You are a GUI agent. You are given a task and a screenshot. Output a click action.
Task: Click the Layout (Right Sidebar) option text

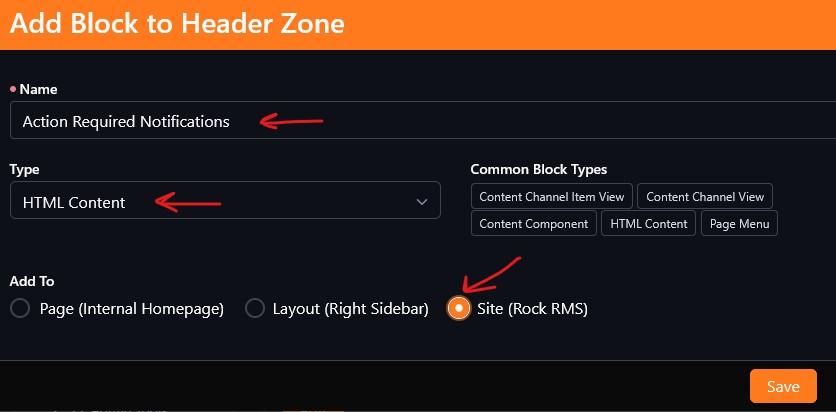tap(350, 308)
